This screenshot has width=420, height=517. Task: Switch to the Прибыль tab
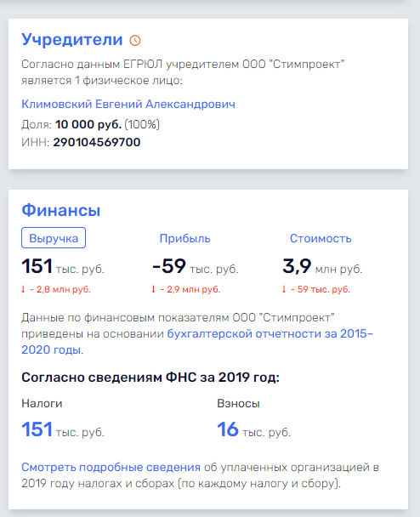click(184, 238)
